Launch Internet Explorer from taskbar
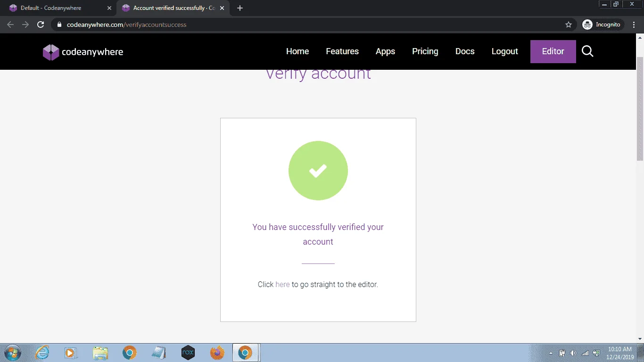Viewport: 644px width, 362px height. coord(42,353)
